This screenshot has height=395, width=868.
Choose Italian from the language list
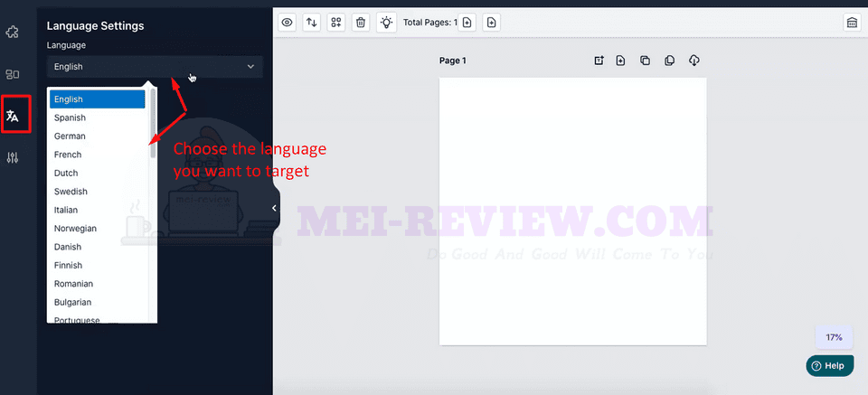point(98,211)
